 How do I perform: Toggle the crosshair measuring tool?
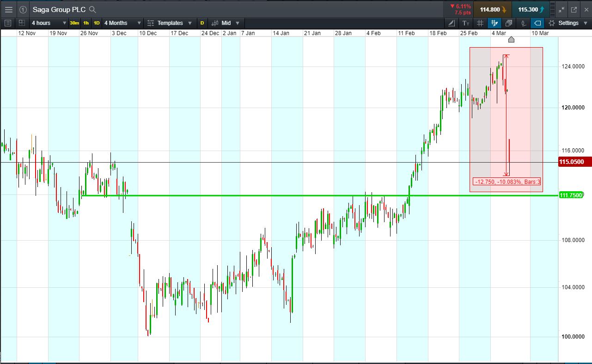click(x=494, y=23)
